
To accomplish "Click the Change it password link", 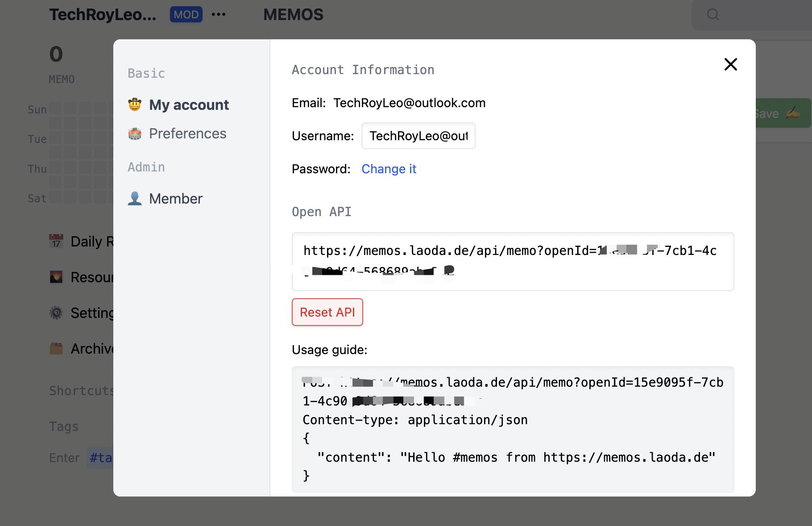I will (x=389, y=169).
